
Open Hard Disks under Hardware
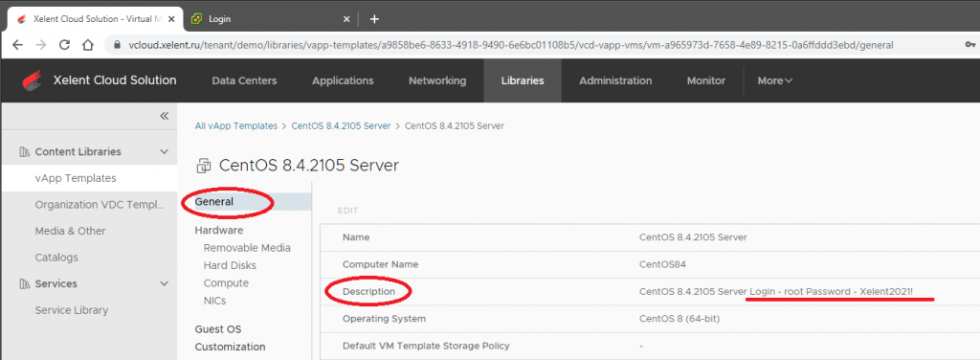(x=230, y=265)
